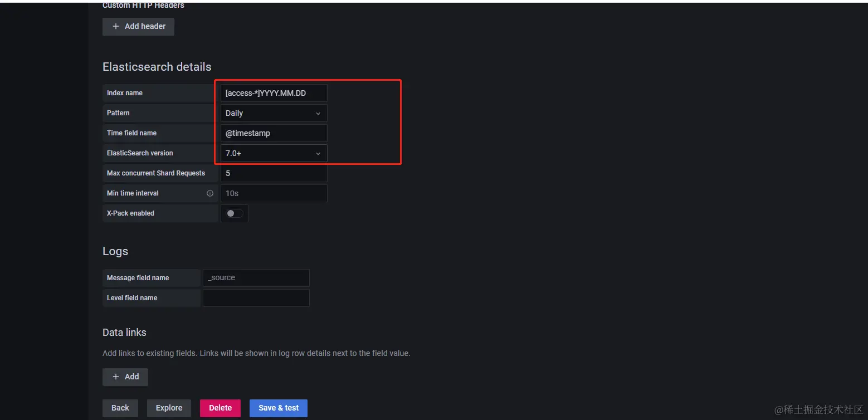Click the Time field name input
The height and width of the screenshot is (420, 868).
[x=274, y=133]
